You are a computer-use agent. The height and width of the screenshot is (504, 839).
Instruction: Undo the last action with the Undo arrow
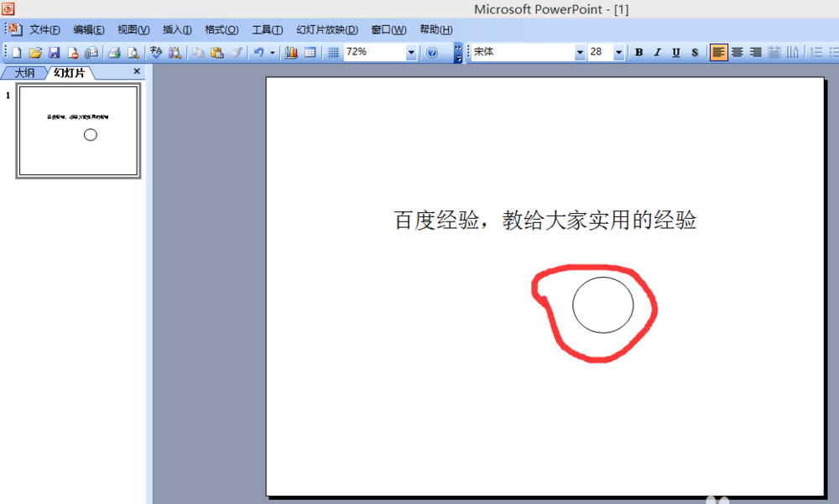click(259, 53)
